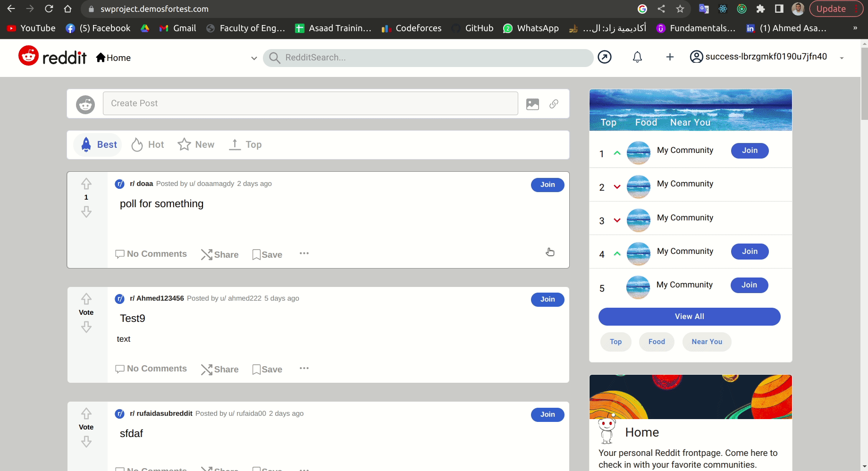Open the popular arrow icon in the header

(605, 57)
